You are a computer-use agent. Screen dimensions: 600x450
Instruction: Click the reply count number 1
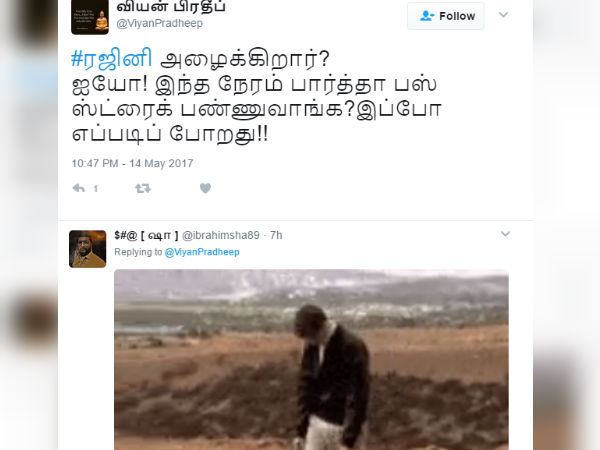(96, 189)
